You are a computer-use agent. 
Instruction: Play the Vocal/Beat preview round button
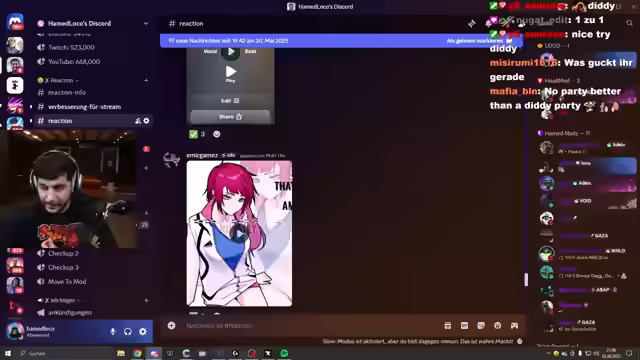231,52
